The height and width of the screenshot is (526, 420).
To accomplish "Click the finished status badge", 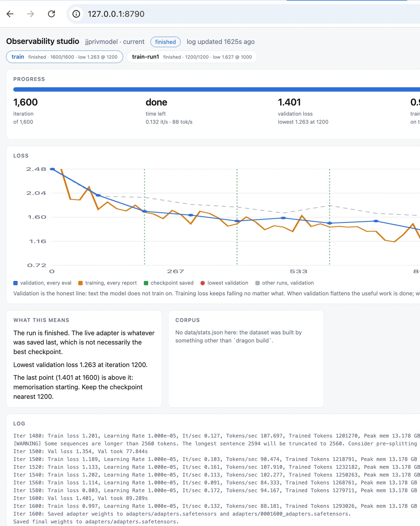I will click(x=166, y=42).
